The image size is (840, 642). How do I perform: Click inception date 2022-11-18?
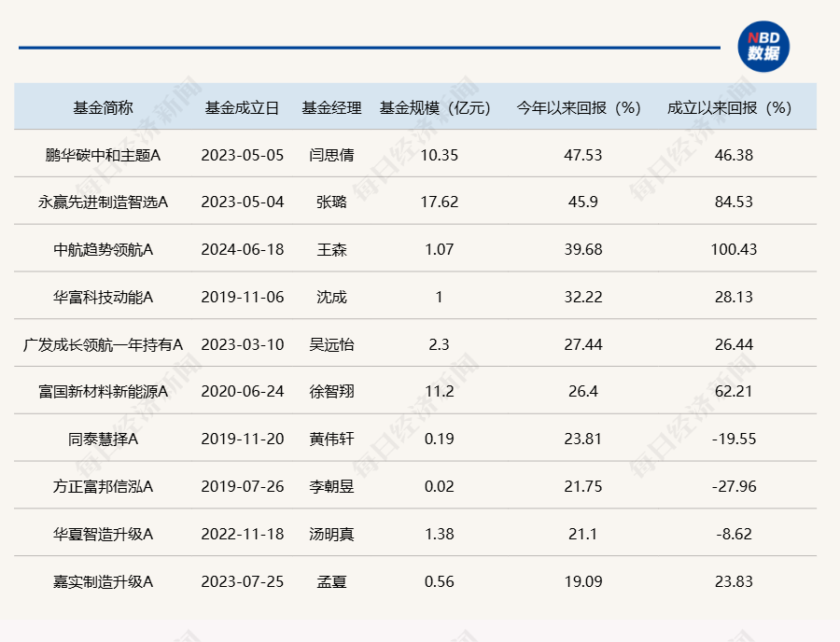point(242,534)
